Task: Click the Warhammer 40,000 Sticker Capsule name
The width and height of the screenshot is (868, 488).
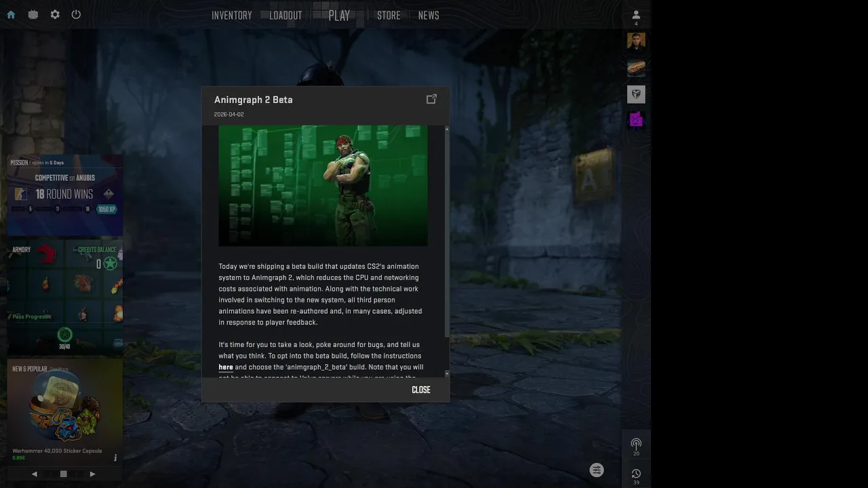Action: coord(57,451)
